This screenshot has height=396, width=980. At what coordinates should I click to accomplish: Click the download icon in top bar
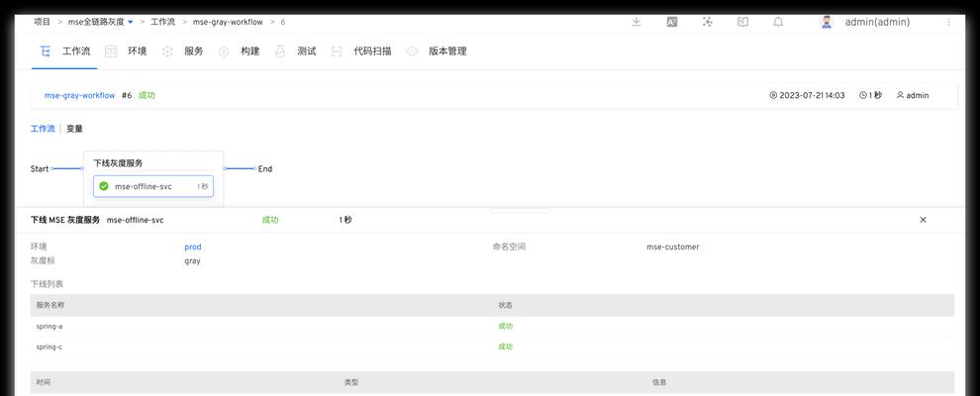pos(637,22)
